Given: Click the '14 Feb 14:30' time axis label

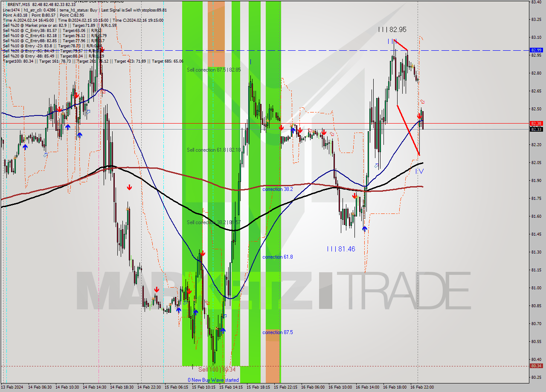Looking at the screenshot, I should [94, 387].
